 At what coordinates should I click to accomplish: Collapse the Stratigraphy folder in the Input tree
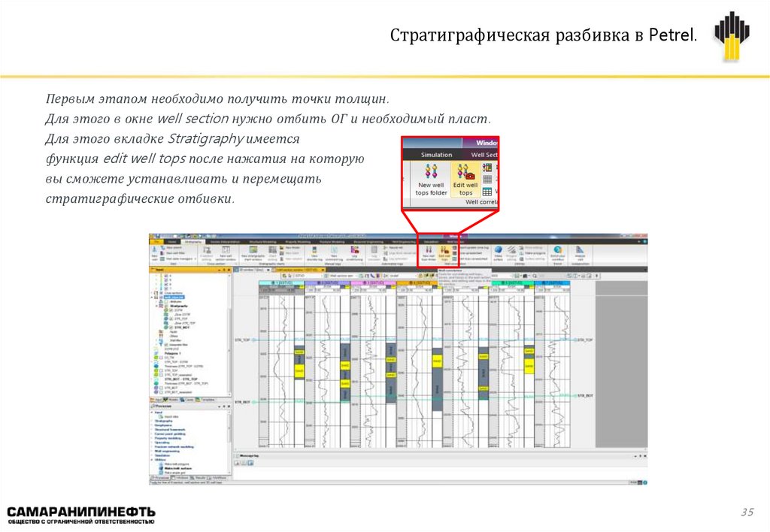pos(156,307)
